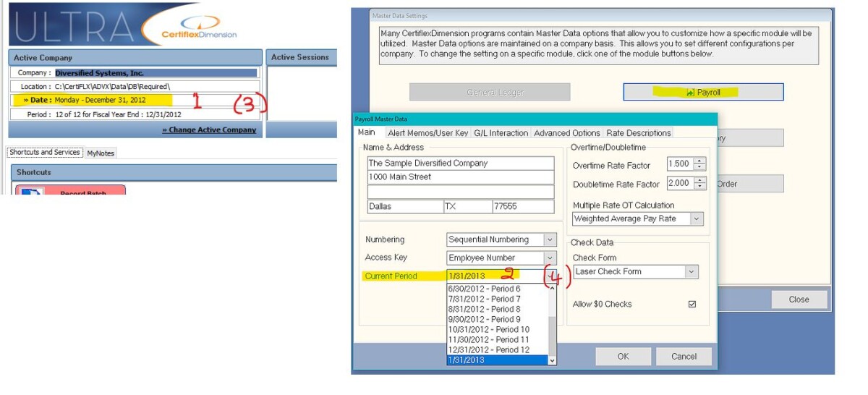Image resolution: width=868 pixels, height=395 pixels.
Task: Click the Change Active Company link
Action: tap(209, 130)
